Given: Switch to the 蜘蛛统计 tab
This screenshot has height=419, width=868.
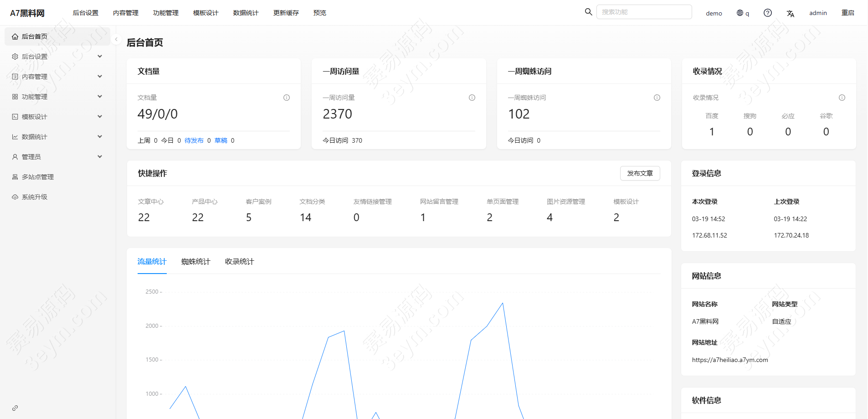Looking at the screenshot, I should 195,261.
